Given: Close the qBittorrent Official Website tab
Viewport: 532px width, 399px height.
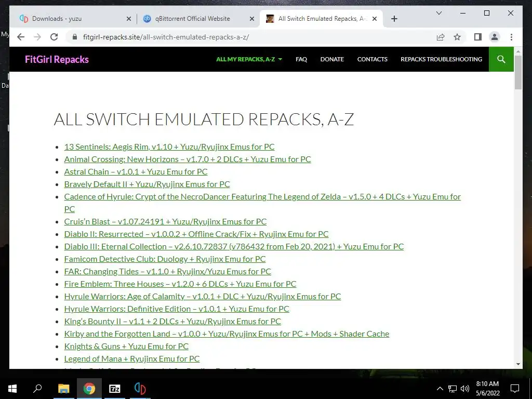Looking at the screenshot, I should pos(252,19).
